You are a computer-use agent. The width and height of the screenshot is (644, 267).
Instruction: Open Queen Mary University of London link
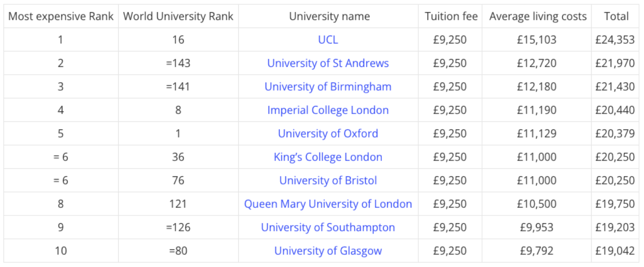tap(328, 204)
